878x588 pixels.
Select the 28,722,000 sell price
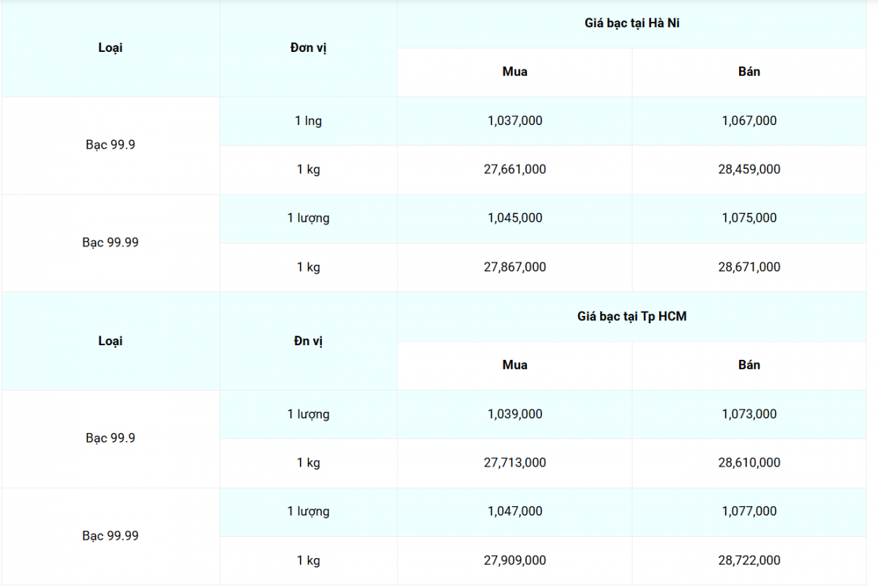click(x=748, y=560)
